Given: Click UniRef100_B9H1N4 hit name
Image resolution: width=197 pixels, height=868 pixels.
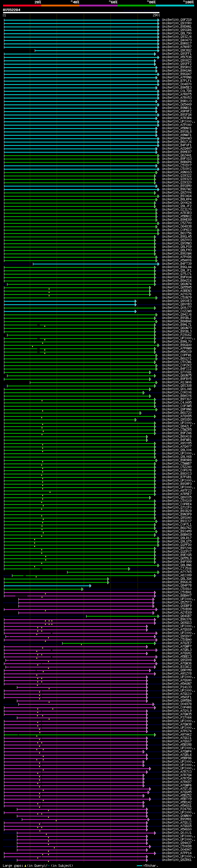Looking at the screenshot, I should (177, 71).
